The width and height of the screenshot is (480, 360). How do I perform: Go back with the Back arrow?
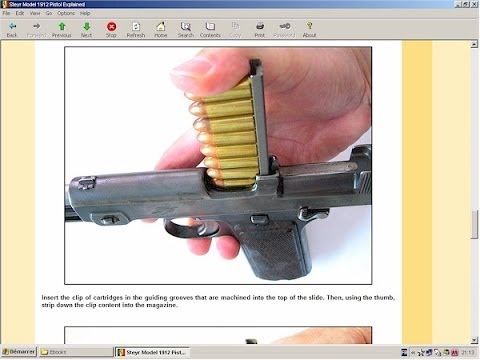tap(12, 30)
